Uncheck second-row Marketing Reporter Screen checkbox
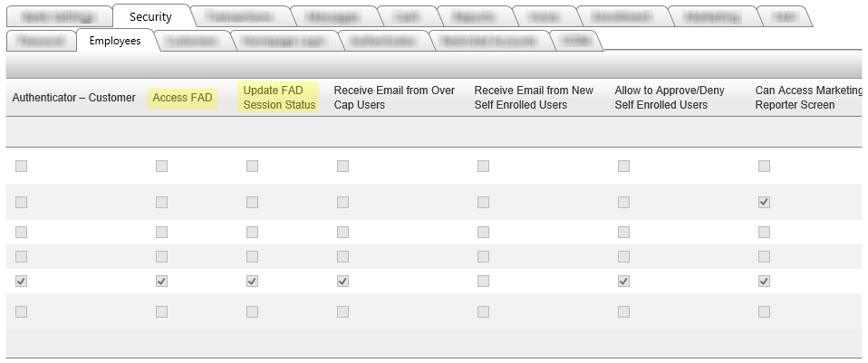 click(x=764, y=202)
